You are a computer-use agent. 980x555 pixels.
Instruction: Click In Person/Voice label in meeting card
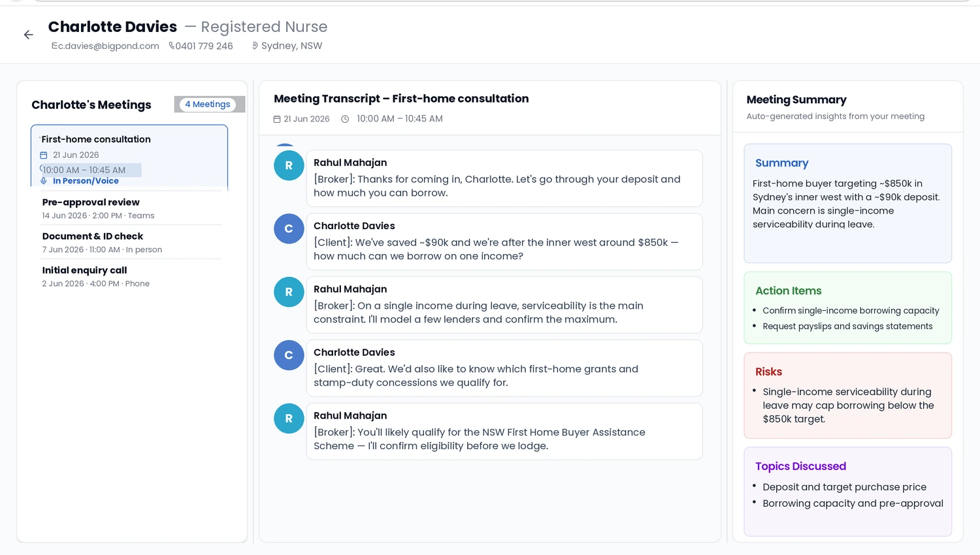coord(86,181)
